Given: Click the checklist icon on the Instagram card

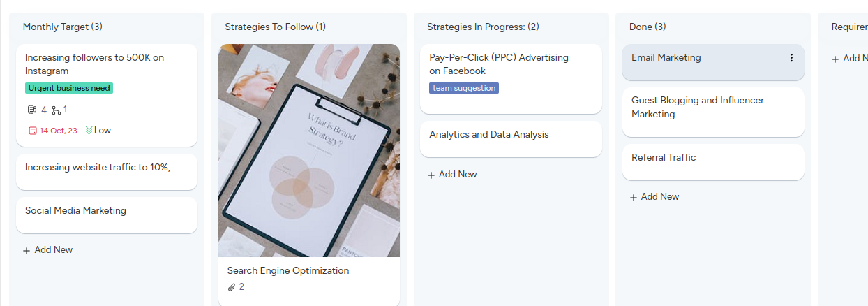Looking at the screenshot, I should 31,110.
